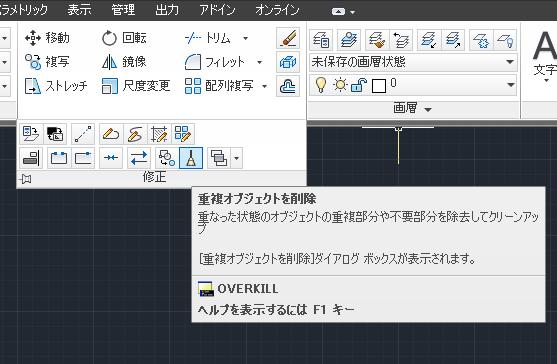Click the Edit Spline icon
This screenshot has height=364, width=557.
tap(135, 134)
